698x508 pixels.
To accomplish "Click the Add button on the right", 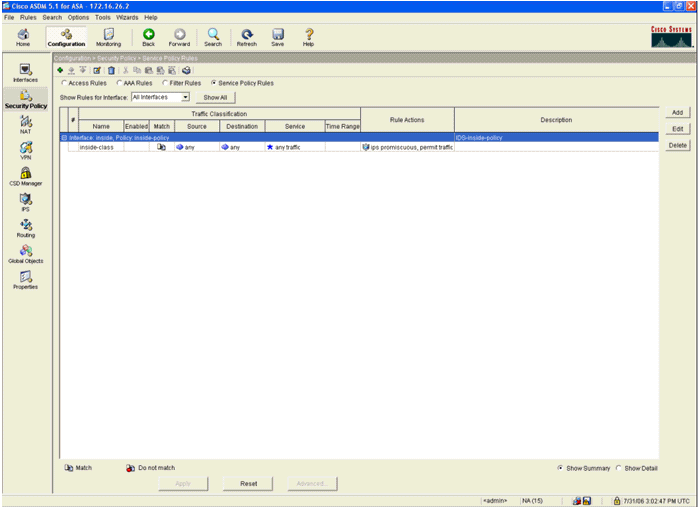I will coord(678,113).
